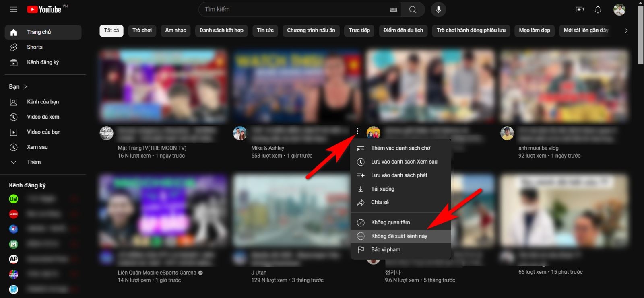Screen dimensions: 644x298
Task: Select the Âm nhạc chip
Action: point(175,31)
